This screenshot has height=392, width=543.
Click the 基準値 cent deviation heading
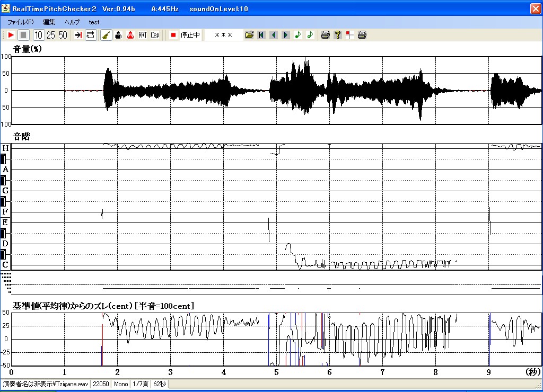[103, 306]
